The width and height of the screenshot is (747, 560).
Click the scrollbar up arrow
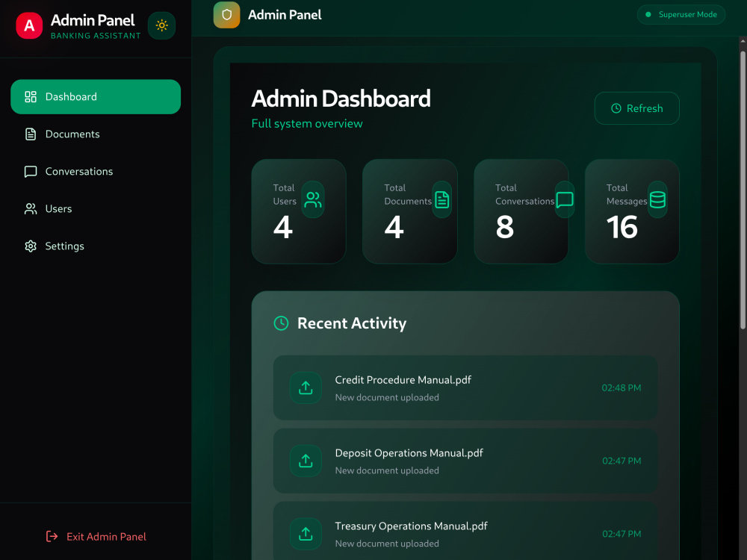743,41
